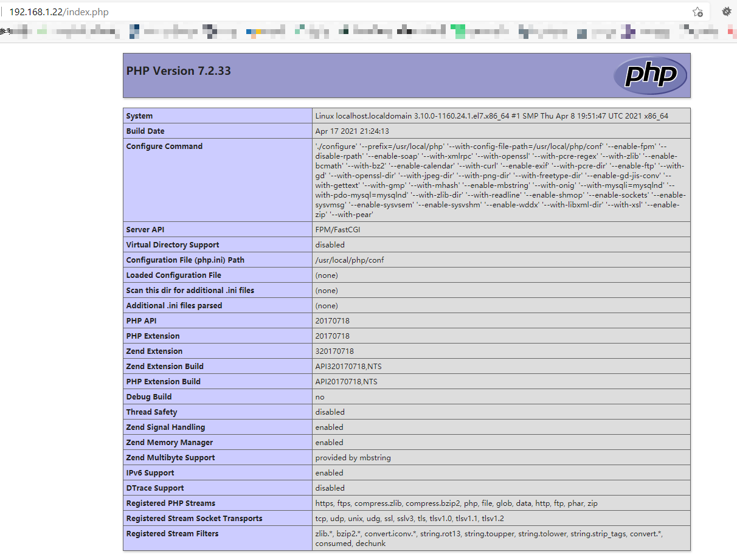
Task: Click the Zend Extension value 320170718
Action: [x=334, y=351]
